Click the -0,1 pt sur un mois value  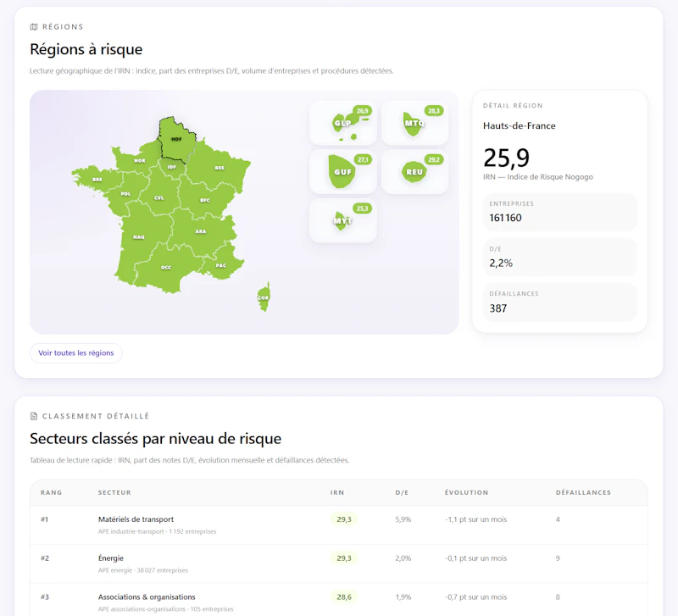point(475,558)
